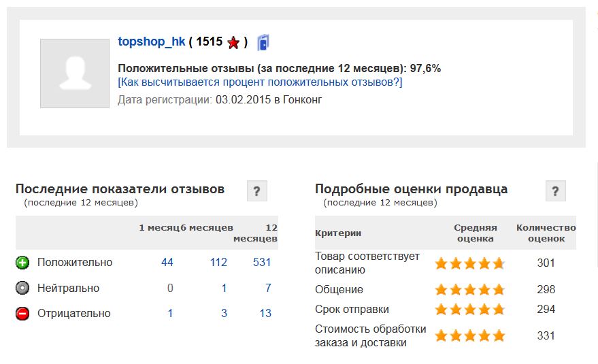This screenshot has width=598, height=364.
Task: Click the default seller avatar image
Action: coord(75,73)
